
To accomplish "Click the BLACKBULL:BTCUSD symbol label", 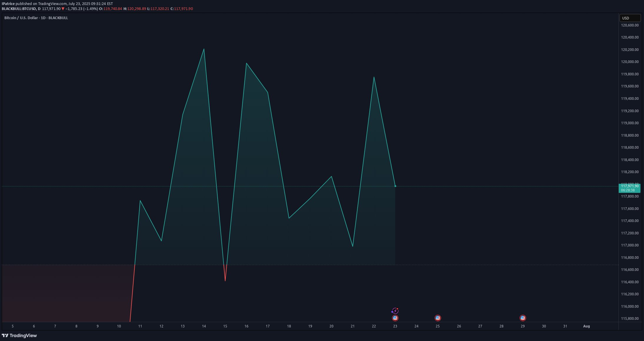I will tap(19, 9).
